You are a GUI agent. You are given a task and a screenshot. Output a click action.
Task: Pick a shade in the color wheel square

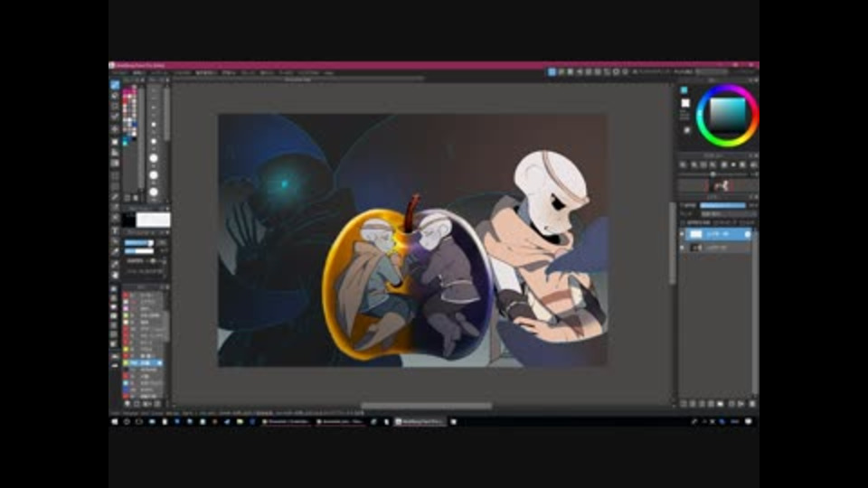click(727, 115)
